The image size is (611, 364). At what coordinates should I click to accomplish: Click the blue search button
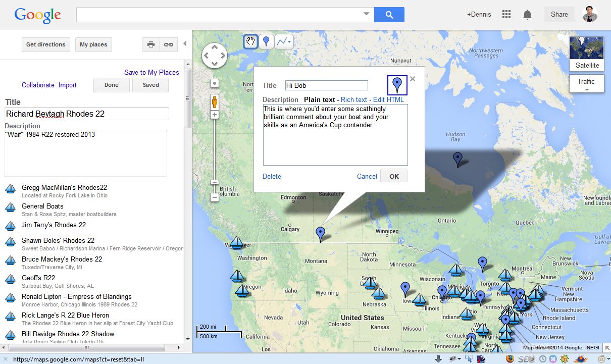[389, 15]
